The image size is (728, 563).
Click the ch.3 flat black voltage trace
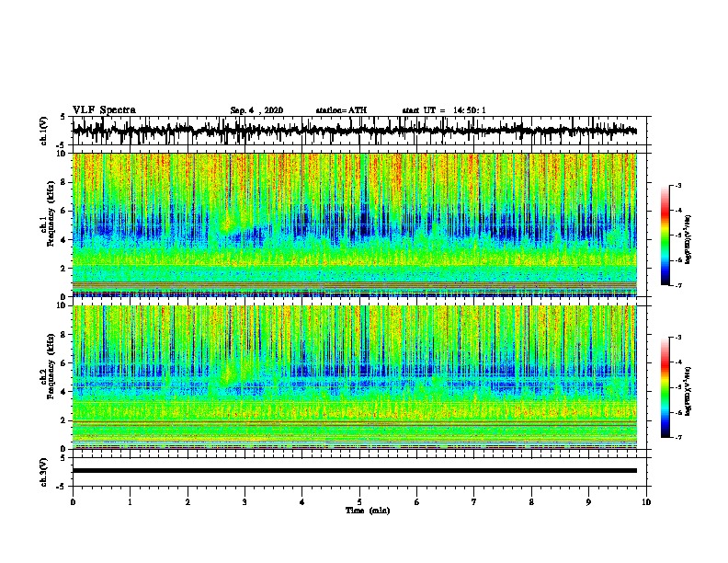pos(354,471)
